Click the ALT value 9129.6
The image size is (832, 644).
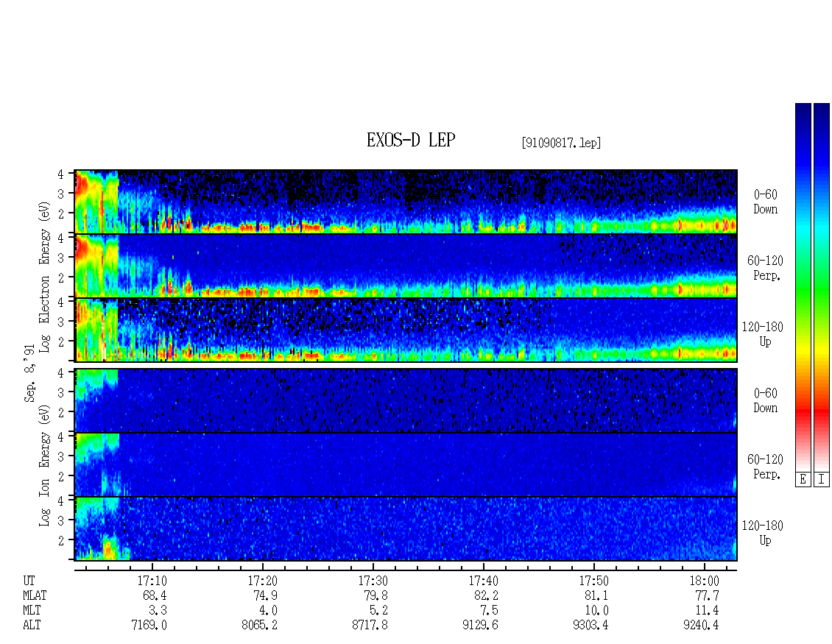click(480, 626)
